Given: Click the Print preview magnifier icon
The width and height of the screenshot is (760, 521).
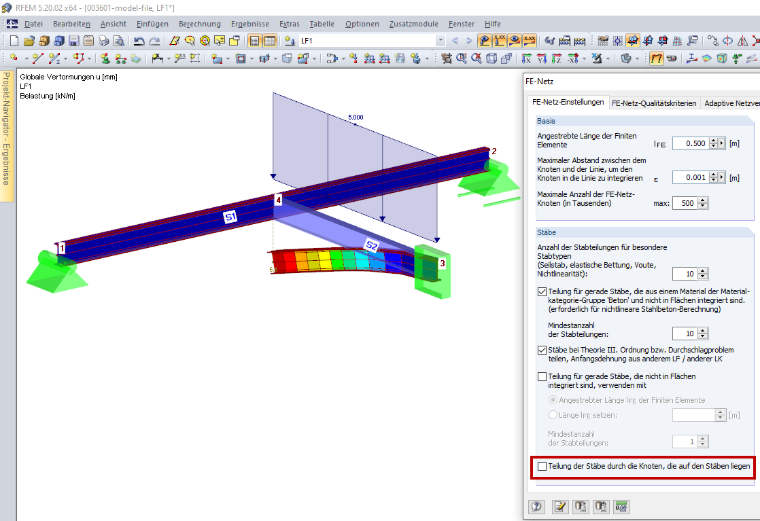Looking at the screenshot, I should pyautogui.click(x=118, y=41).
